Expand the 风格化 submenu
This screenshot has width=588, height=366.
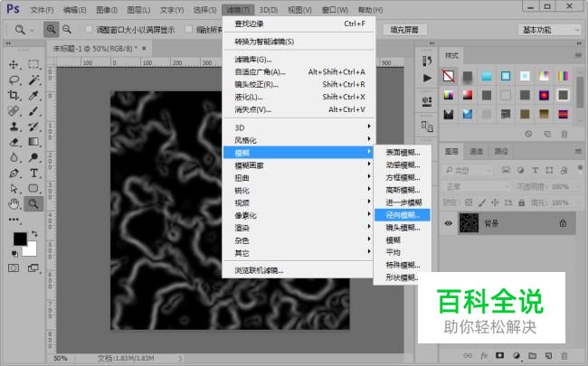299,140
